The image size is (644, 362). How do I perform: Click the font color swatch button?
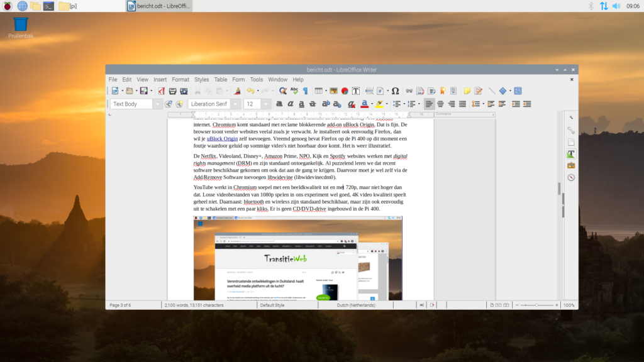click(x=364, y=104)
